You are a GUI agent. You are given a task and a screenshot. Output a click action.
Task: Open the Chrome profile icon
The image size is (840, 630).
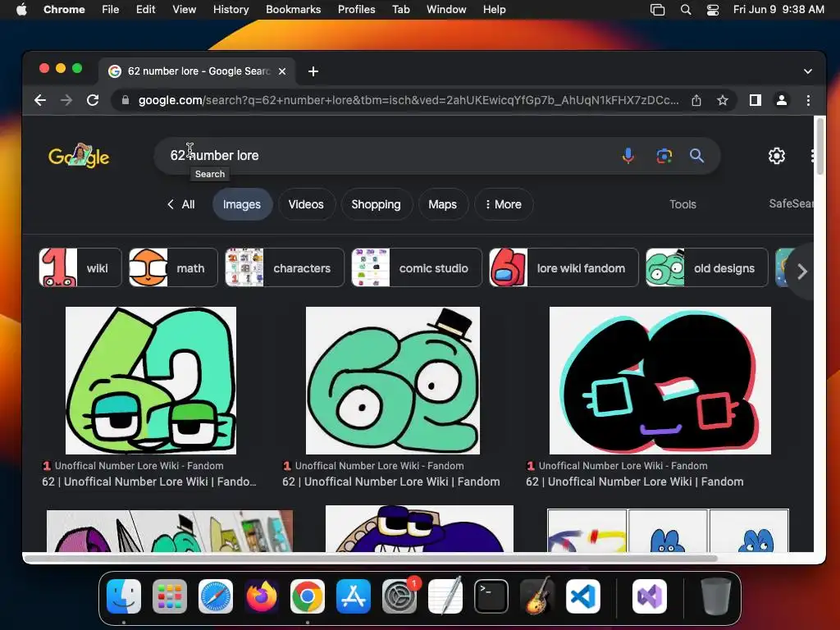click(x=782, y=100)
